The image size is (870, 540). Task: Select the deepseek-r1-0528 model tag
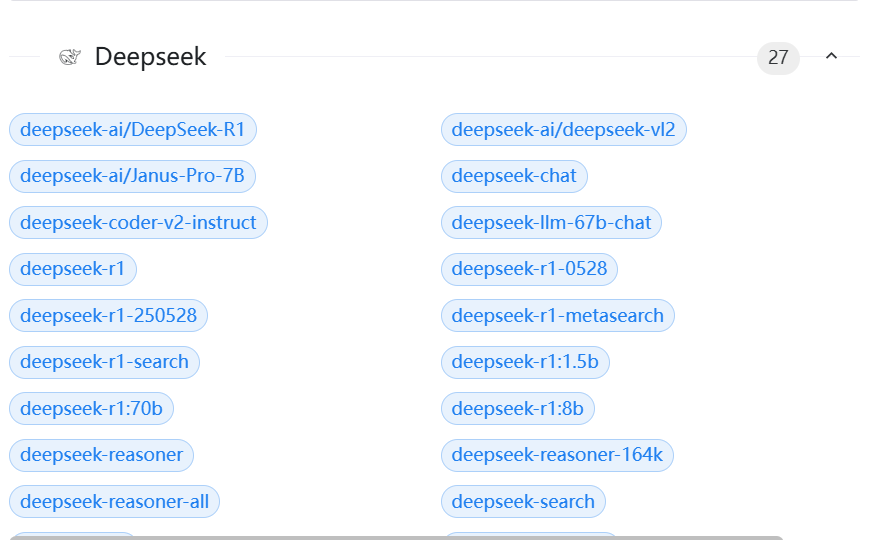pos(530,269)
